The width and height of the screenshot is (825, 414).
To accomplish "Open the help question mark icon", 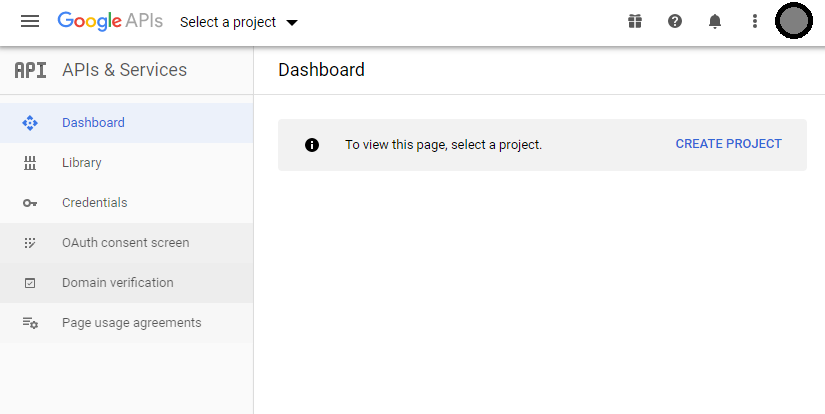I will pyautogui.click(x=675, y=21).
